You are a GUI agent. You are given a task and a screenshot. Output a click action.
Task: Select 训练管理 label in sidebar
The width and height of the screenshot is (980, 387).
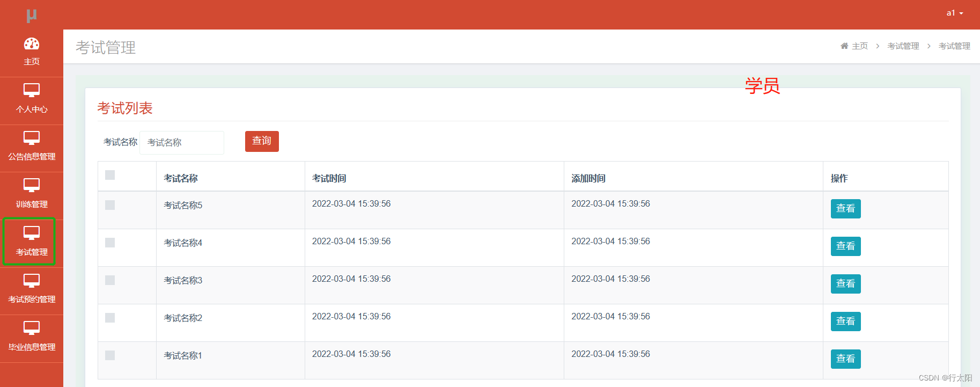click(x=32, y=205)
